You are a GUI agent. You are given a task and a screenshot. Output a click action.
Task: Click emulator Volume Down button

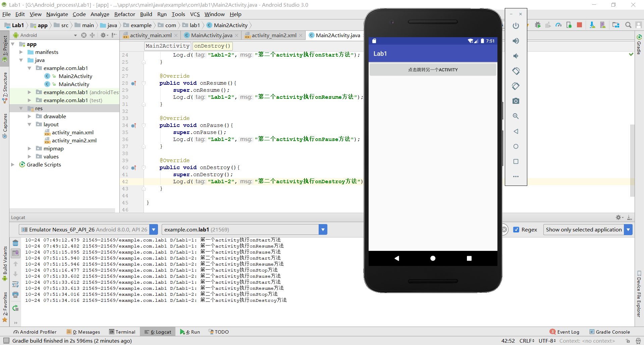pos(516,56)
